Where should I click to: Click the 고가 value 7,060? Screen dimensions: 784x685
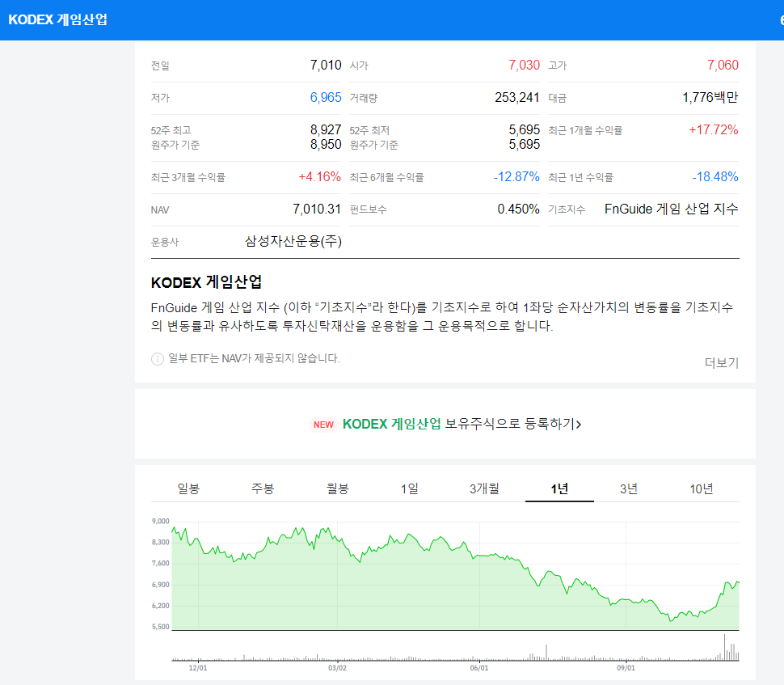(x=723, y=65)
